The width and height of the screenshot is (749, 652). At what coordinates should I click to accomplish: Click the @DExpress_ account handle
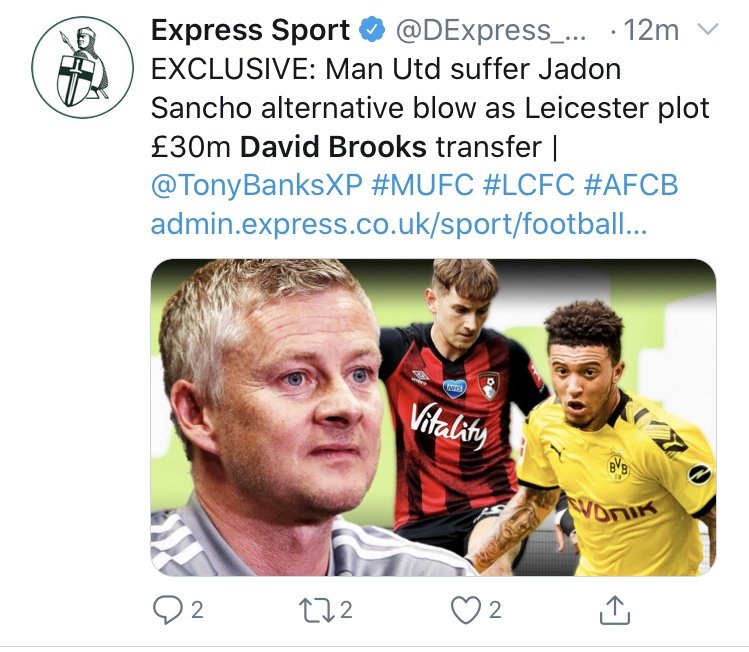click(x=491, y=31)
